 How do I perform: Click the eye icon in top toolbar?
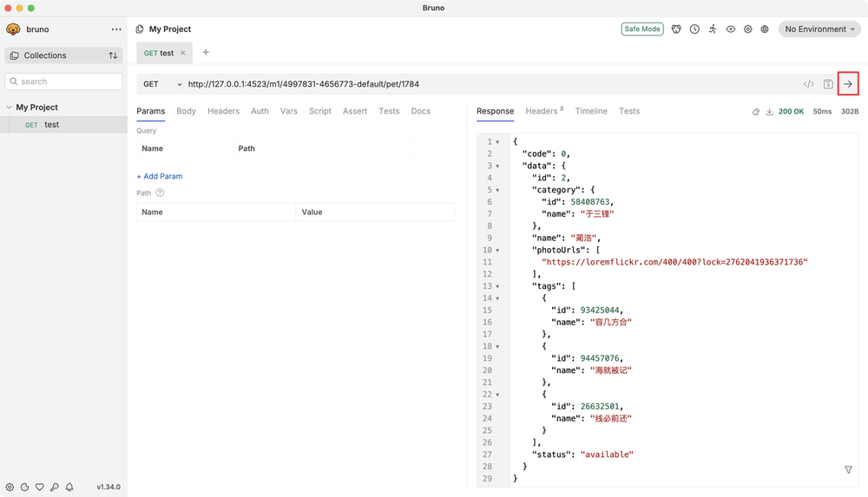tap(731, 29)
